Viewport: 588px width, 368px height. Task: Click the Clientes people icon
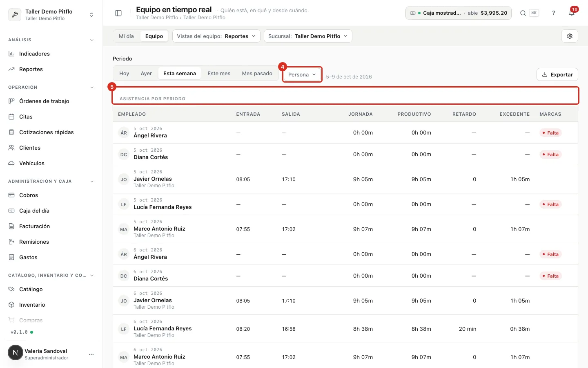click(x=11, y=148)
